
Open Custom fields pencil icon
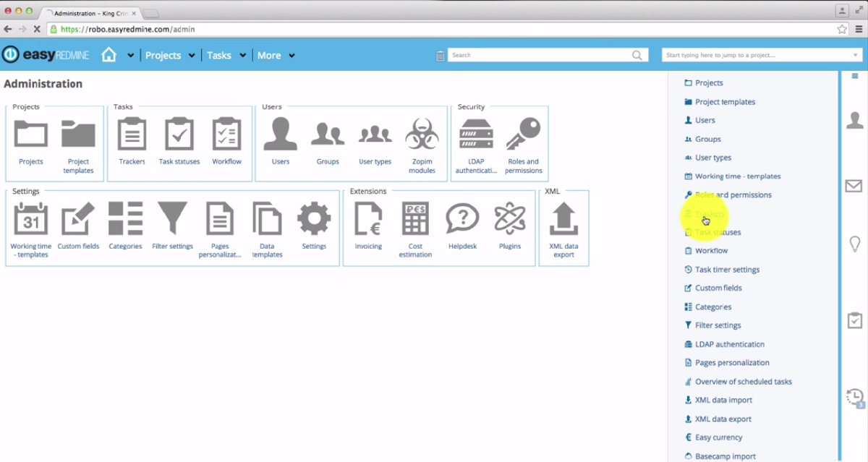[78, 219]
